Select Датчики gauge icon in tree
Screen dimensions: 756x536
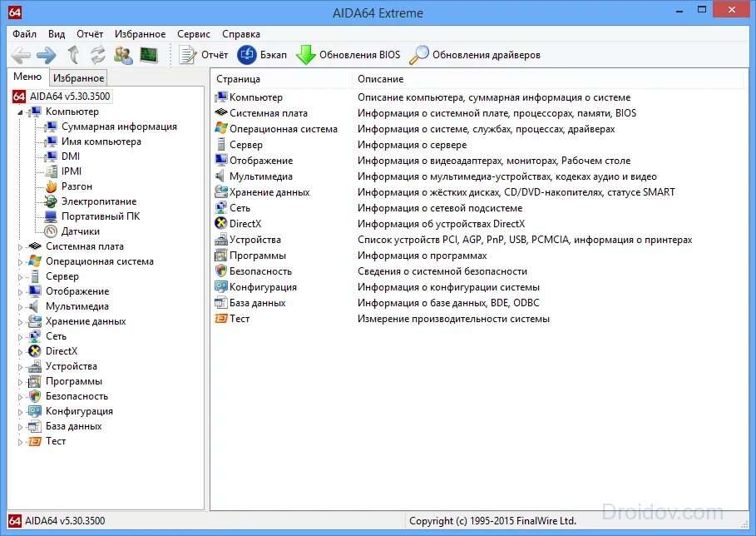[x=51, y=231]
